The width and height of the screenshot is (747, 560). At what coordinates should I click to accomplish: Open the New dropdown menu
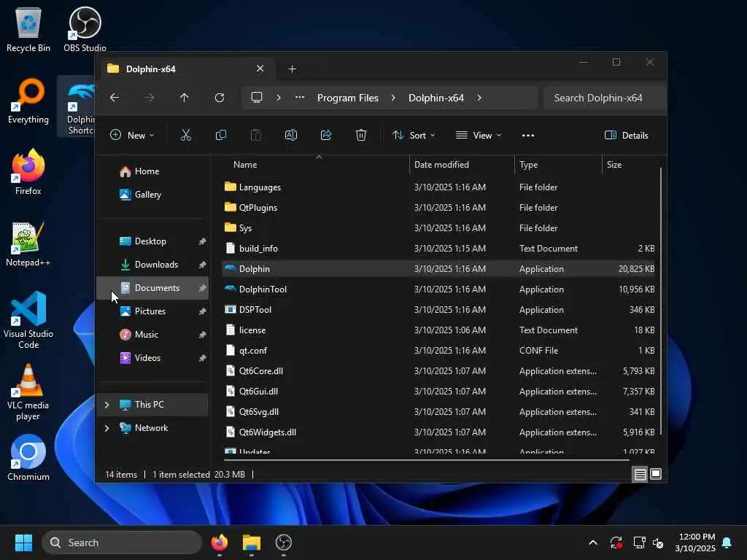pos(132,135)
